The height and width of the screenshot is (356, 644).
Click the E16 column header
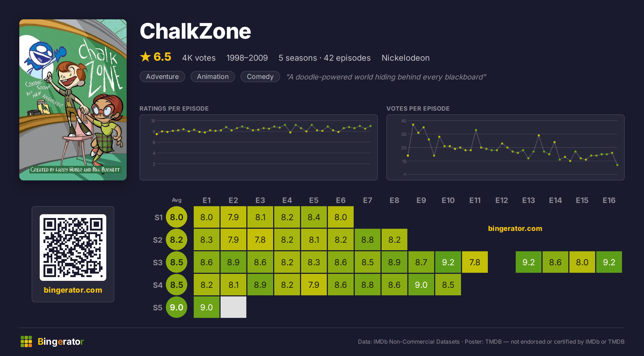click(609, 200)
